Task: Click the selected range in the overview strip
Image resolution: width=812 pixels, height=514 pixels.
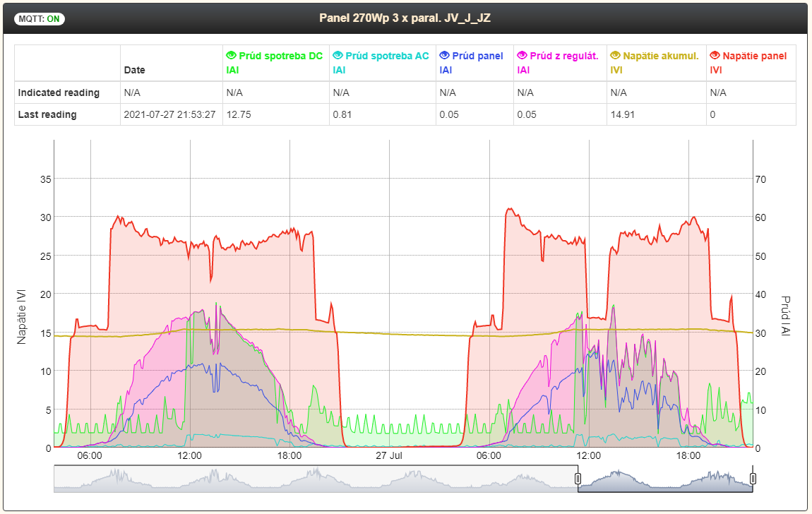Action: tap(665, 479)
